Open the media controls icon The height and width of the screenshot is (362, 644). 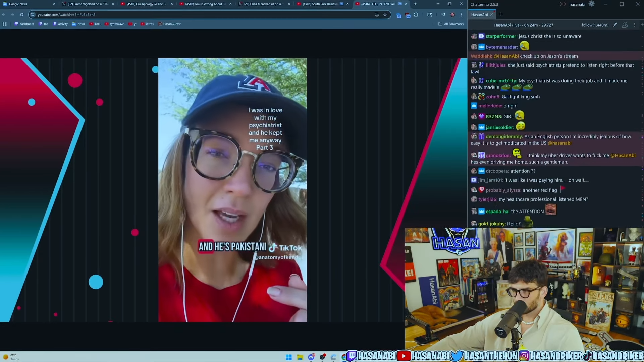(443, 15)
